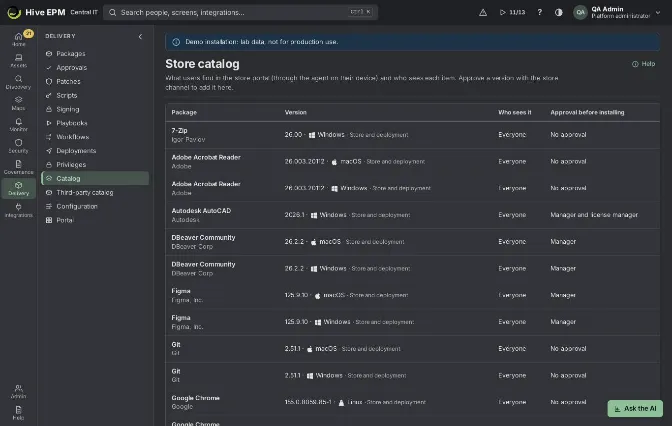This screenshot has width=672, height=426.
Task: Open the Assets sidebar icon
Action: pyautogui.click(x=18, y=60)
